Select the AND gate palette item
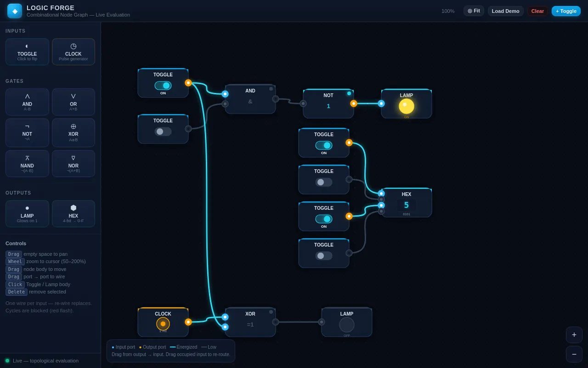588x368 pixels. (27, 102)
